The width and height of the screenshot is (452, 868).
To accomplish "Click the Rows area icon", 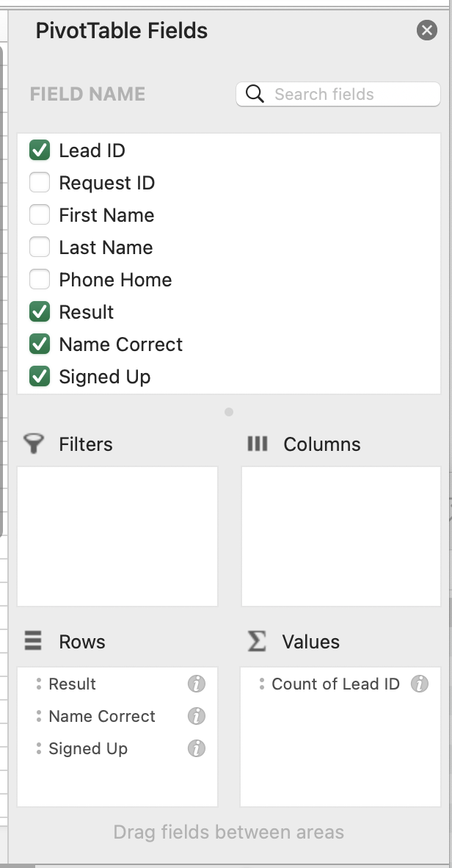I will 34,641.
